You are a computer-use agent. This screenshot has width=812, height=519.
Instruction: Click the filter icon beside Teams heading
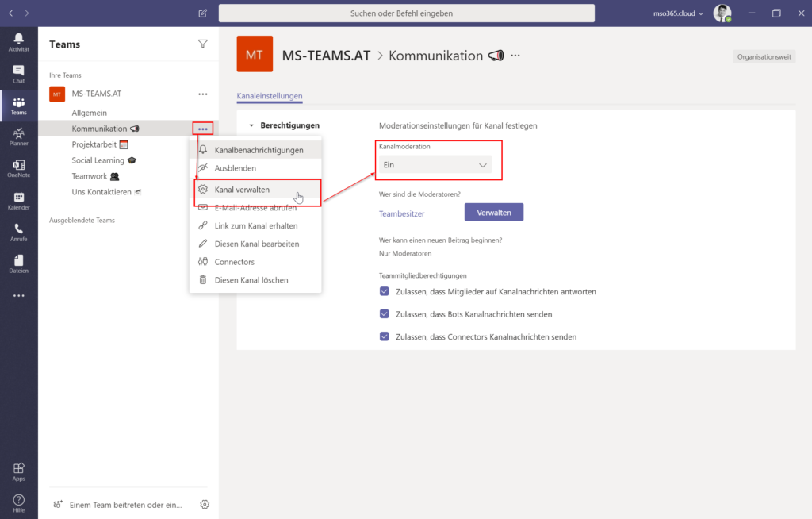[203, 44]
